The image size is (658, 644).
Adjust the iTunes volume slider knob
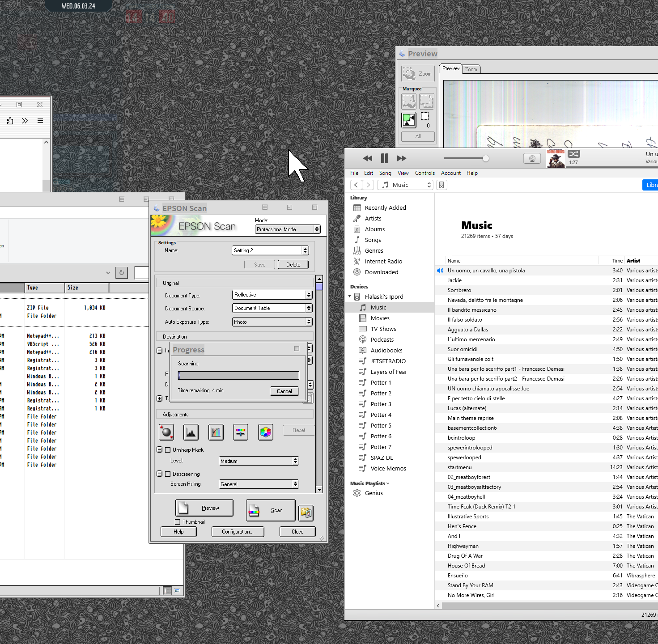click(x=486, y=158)
